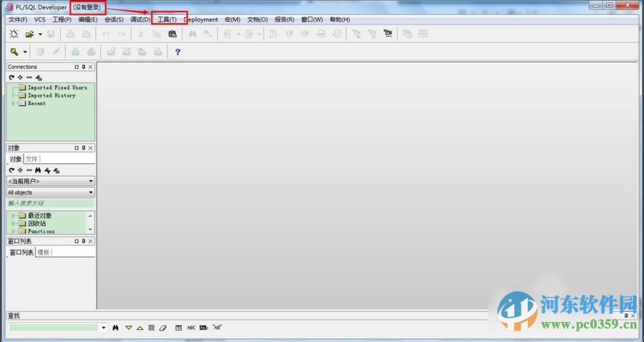
Task: Pin the 窗口列表 panel
Action: (84, 241)
